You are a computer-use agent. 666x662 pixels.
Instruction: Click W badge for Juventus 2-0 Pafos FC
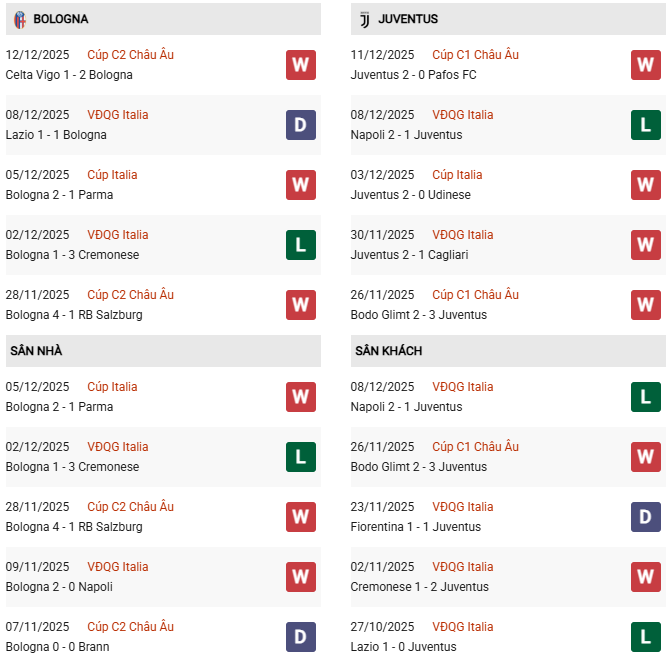coord(646,65)
